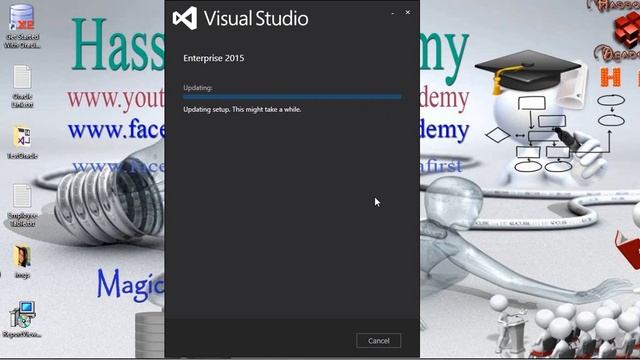
Task: Click the Cancel button in Visual Studio setup
Action: (378, 340)
